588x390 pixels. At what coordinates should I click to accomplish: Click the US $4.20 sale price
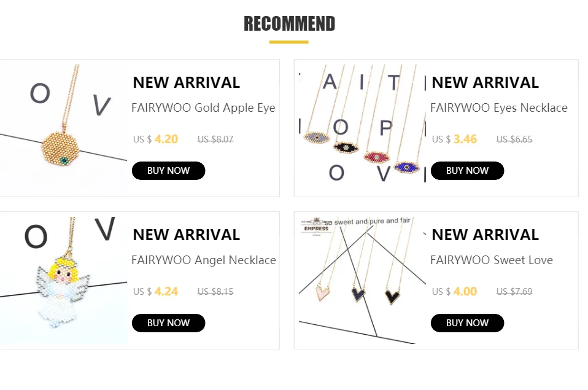click(156, 139)
